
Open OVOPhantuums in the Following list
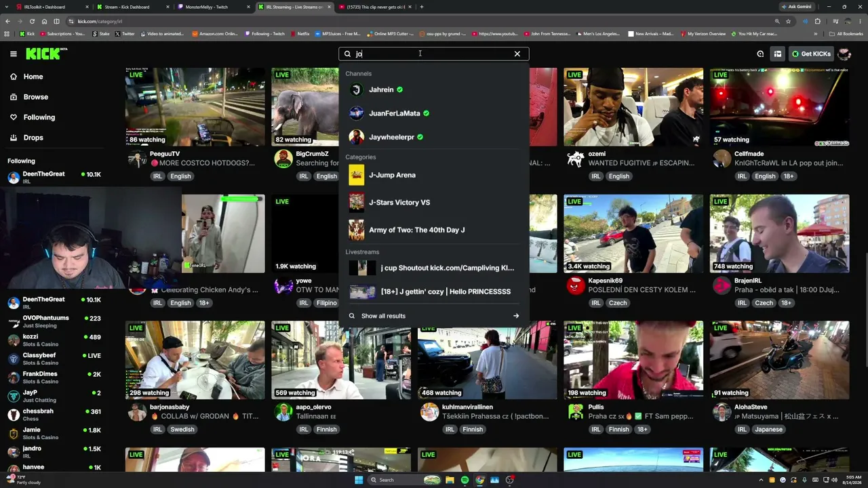point(54,321)
